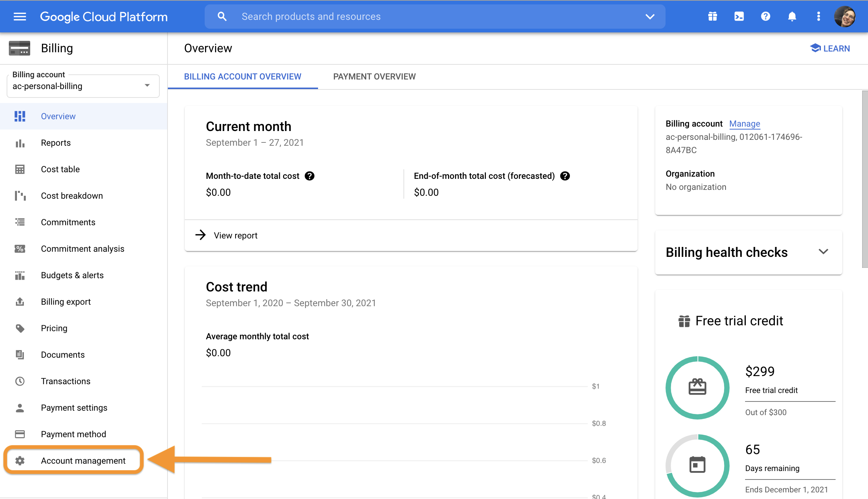This screenshot has height=499, width=868.
Task: Open the help question mark icon in header
Action: pos(766,17)
